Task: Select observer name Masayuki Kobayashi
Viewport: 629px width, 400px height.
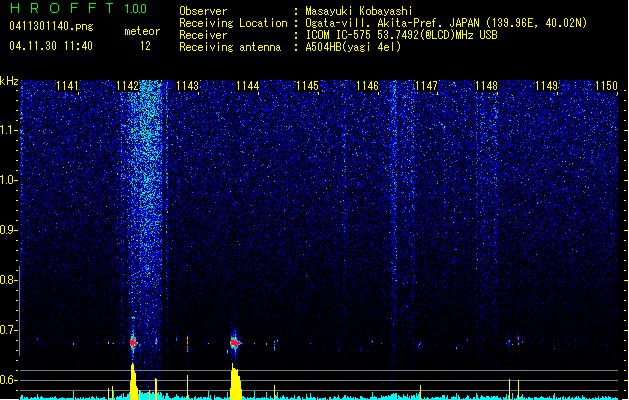Action: (359, 11)
